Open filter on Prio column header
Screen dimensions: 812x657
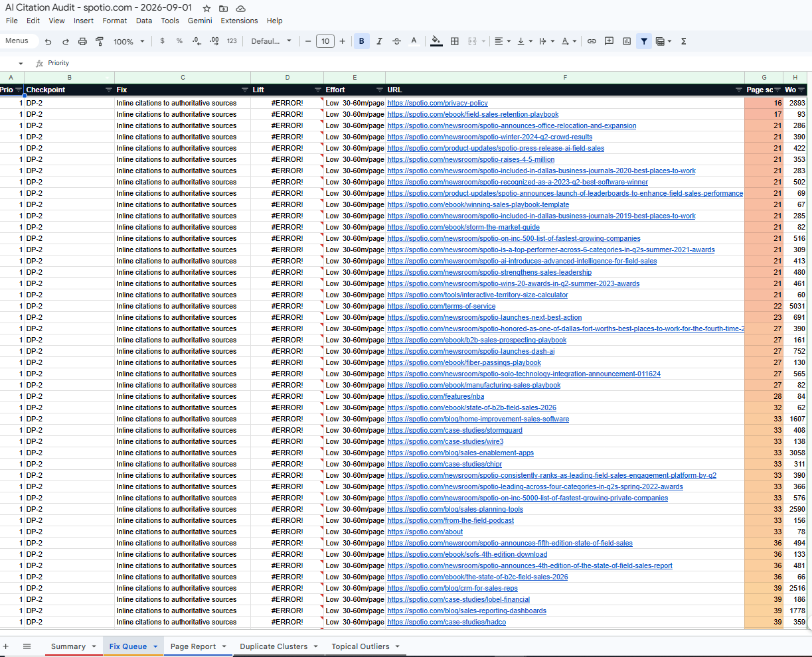point(19,90)
